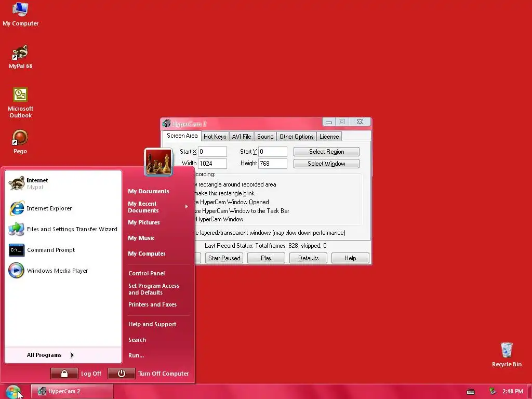Open the Pego desktop shortcut
Image resolution: width=532 pixels, height=399 pixels.
pos(20,142)
